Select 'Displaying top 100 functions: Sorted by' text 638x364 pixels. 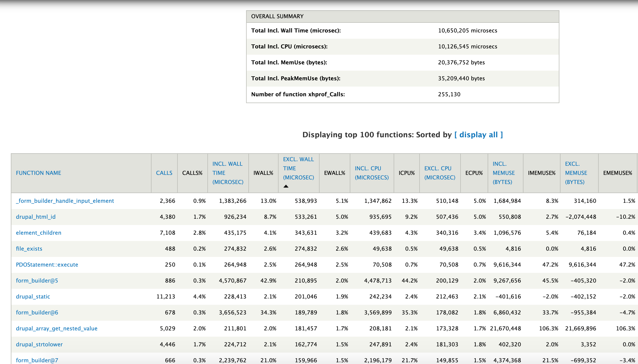tap(377, 135)
